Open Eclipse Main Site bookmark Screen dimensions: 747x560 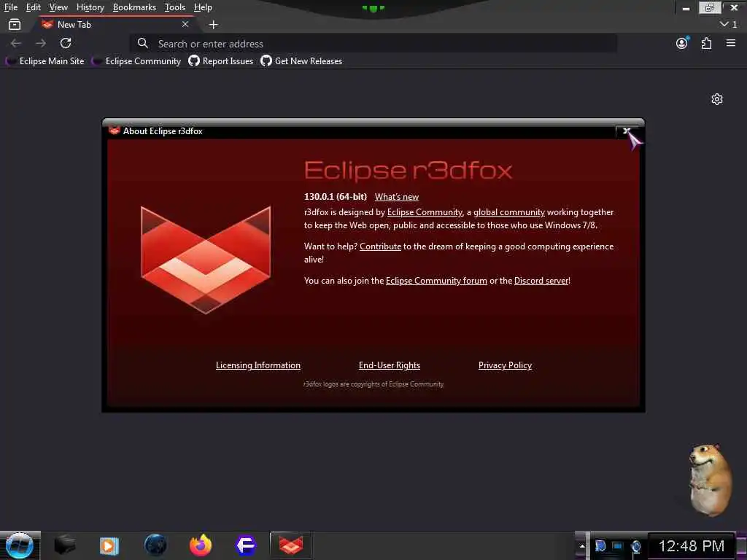44,61
